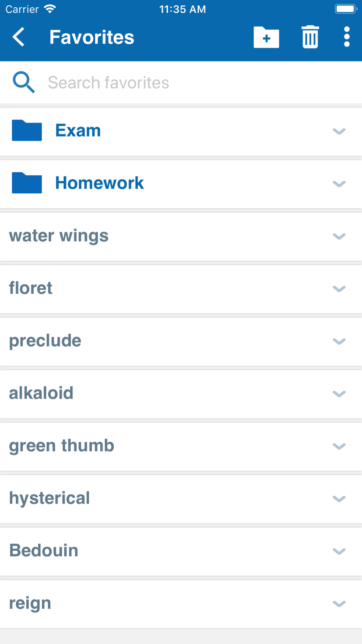The height and width of the screenshot is (644, 362).
Task: Open the Homework folder icon
Action: (x=27, y=183)
